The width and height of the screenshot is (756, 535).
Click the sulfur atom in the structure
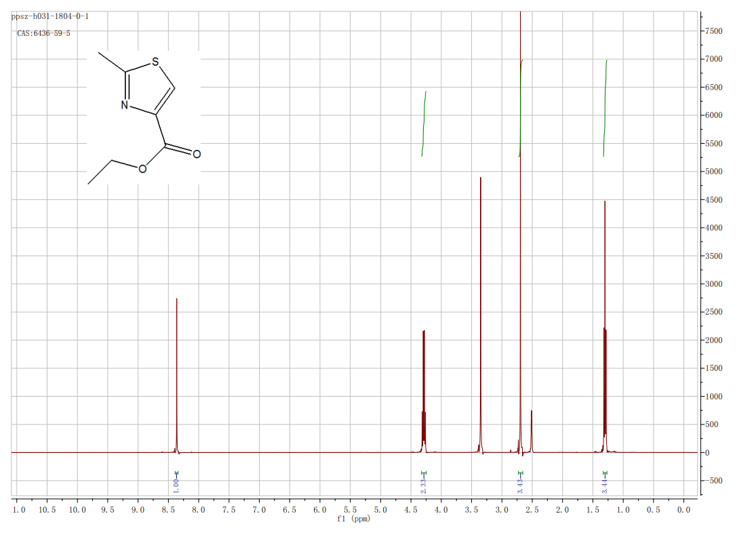155,63
